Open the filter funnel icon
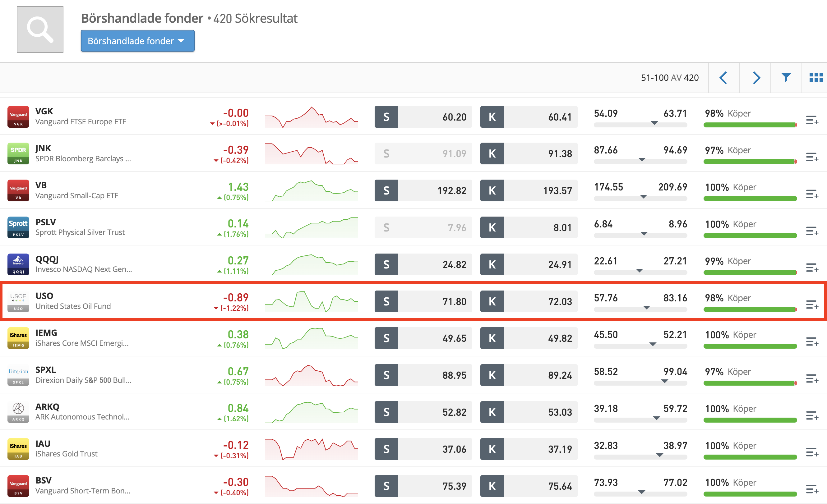The height and width of the screenshot is (504, 827). [x=786, y=78]
